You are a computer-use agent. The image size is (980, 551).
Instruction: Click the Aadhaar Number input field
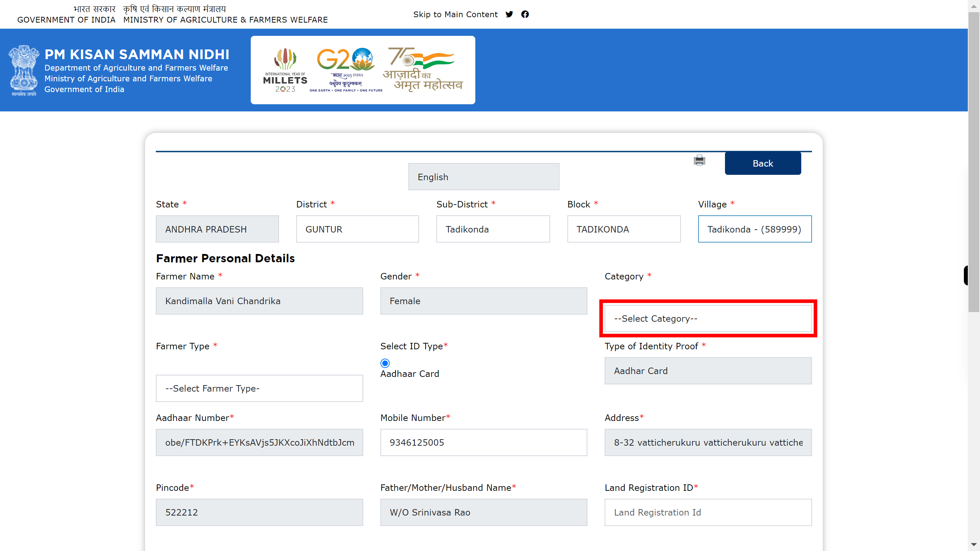coord(260,442)
